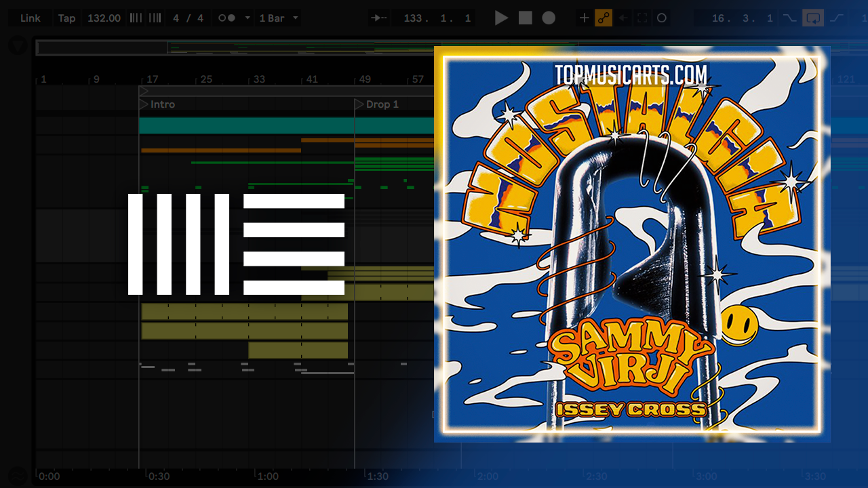Screen dimensions: 868x488
Task: Click the Tap tempo button
Action: tap(66, 18)
